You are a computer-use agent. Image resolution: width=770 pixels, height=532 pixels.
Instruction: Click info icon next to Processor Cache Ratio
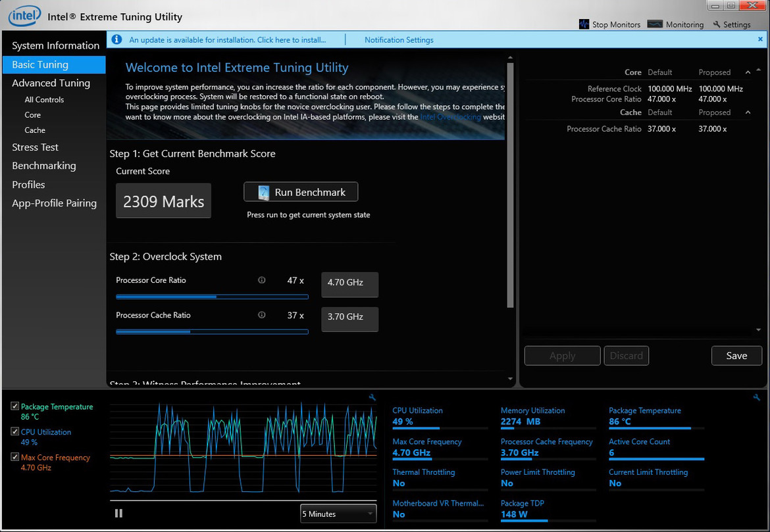coord(262,314)
